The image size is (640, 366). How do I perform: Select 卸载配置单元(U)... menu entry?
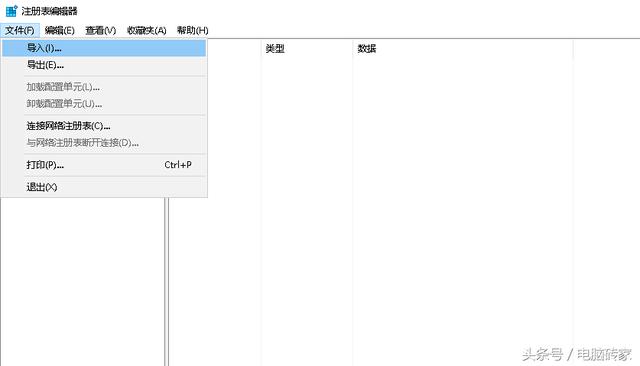coord(104,104)
